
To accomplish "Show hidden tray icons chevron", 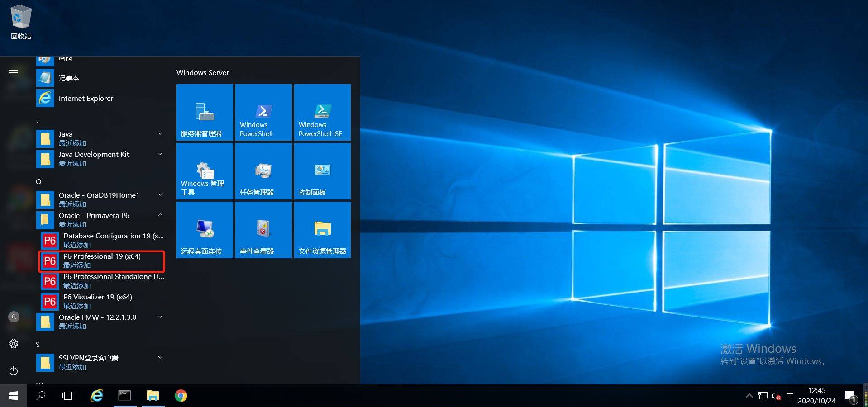I will pos(749,396).
